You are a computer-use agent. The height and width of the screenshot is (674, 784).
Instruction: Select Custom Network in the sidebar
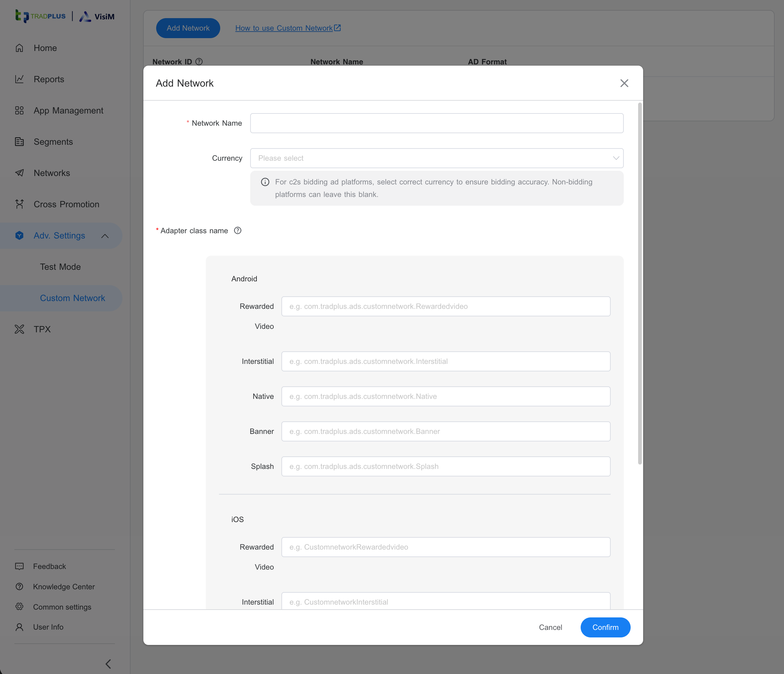(x=72, y=298)
